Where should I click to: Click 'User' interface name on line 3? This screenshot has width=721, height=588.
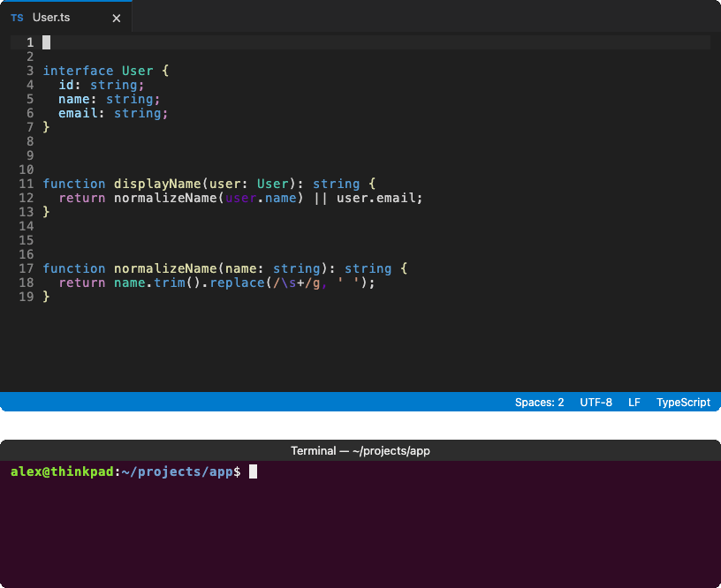137,71
